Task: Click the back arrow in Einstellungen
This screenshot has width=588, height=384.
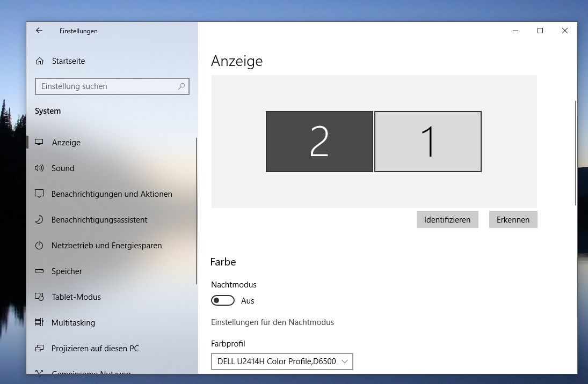Action: [39, 31]
